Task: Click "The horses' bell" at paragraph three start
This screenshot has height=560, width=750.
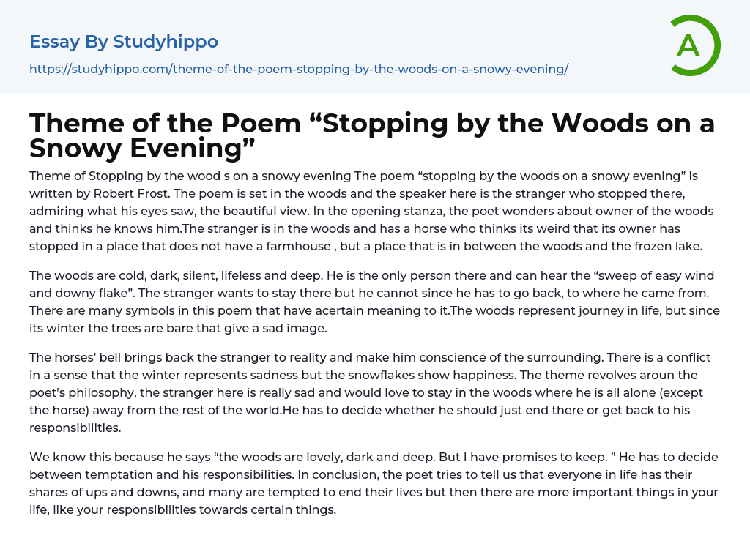Action: tap(73, 358)
